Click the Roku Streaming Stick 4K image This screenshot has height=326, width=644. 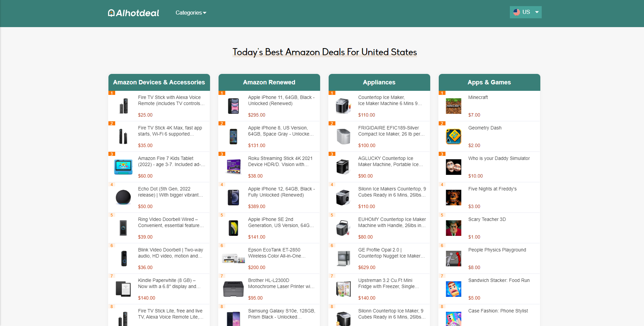pyautogui.click(x=233, y=167)
